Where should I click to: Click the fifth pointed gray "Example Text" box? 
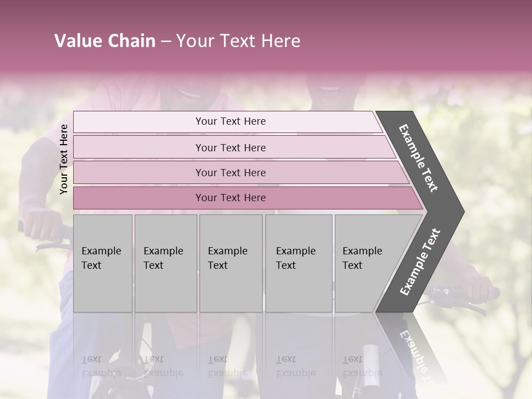366,263
